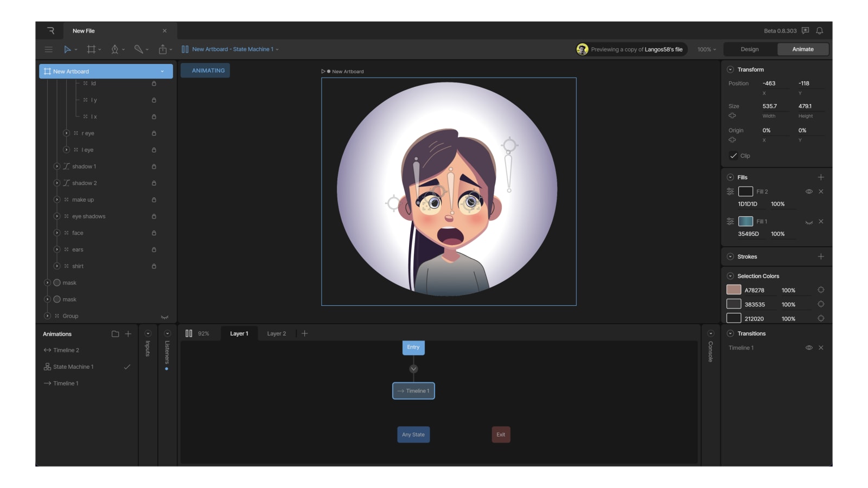Open the notifications bell
This screenshot has height=488, width=868.
(820, 31)
